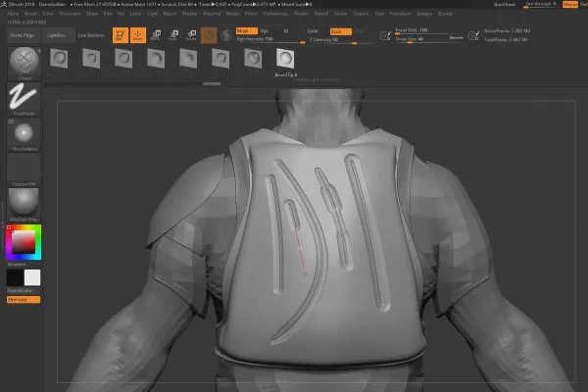Viewport: 588px width, 392px height.
Task: Activate the orange Edit mode button
Action: tap(121, 35)
